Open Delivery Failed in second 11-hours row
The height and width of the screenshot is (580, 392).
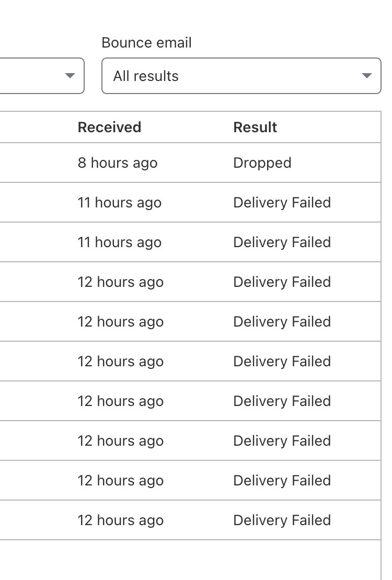(x=282, y=242)
